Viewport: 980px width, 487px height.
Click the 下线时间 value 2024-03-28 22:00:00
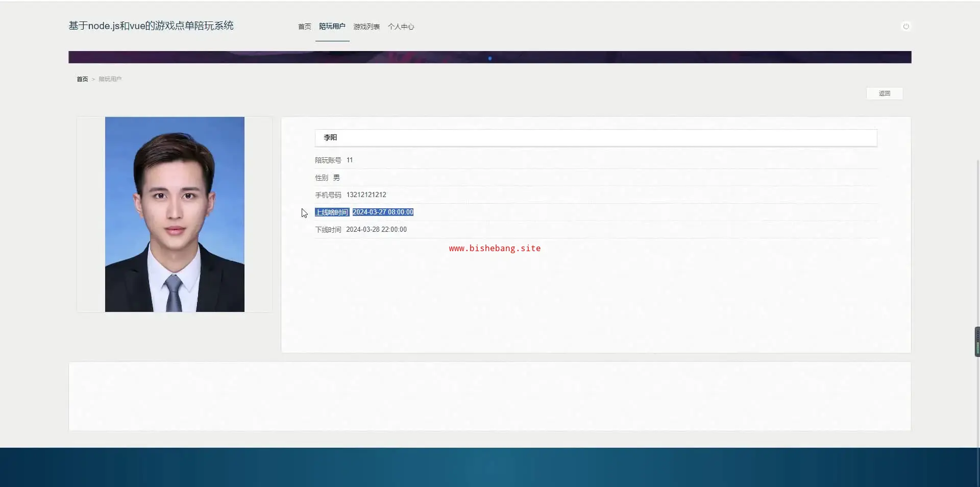point(376,230)
